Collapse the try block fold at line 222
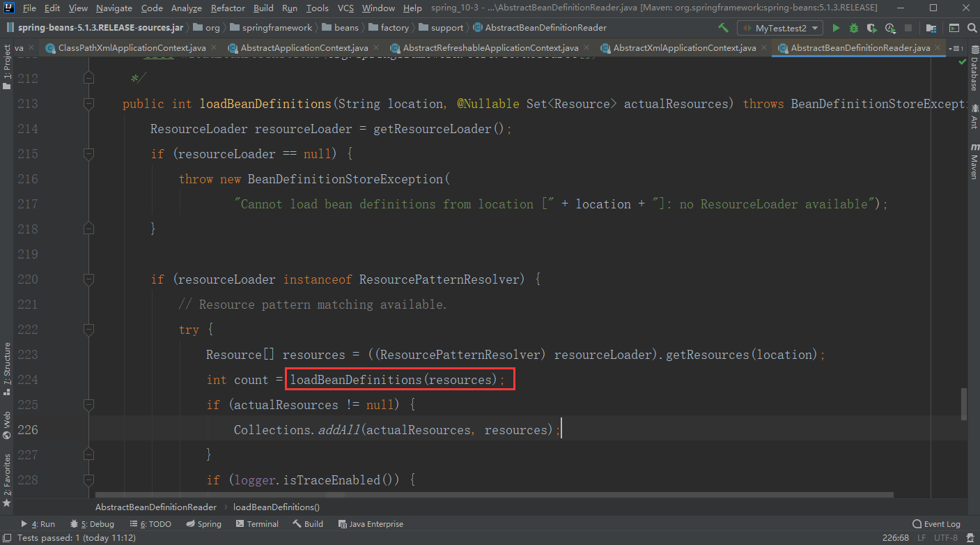The image size is (980, 545). [x=88, y=330]
